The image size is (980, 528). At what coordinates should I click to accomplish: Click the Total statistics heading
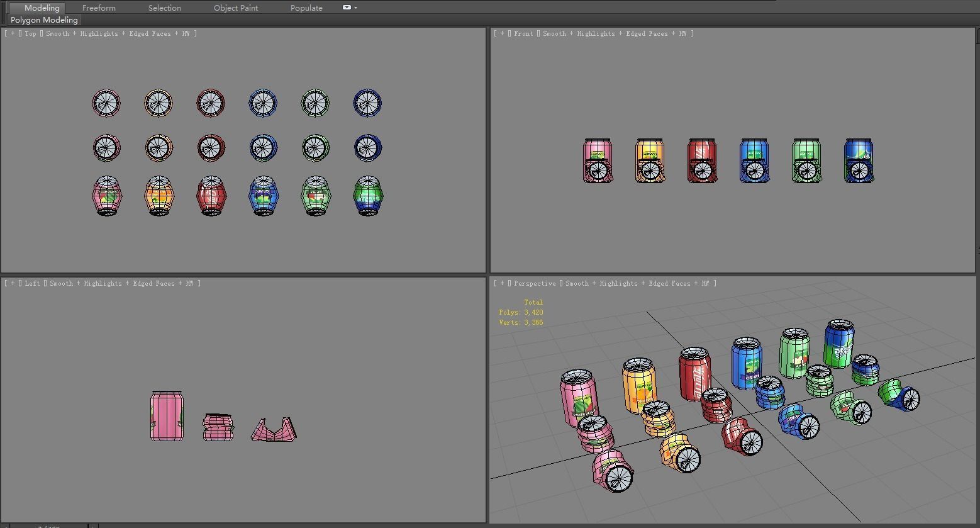(533, 302)
